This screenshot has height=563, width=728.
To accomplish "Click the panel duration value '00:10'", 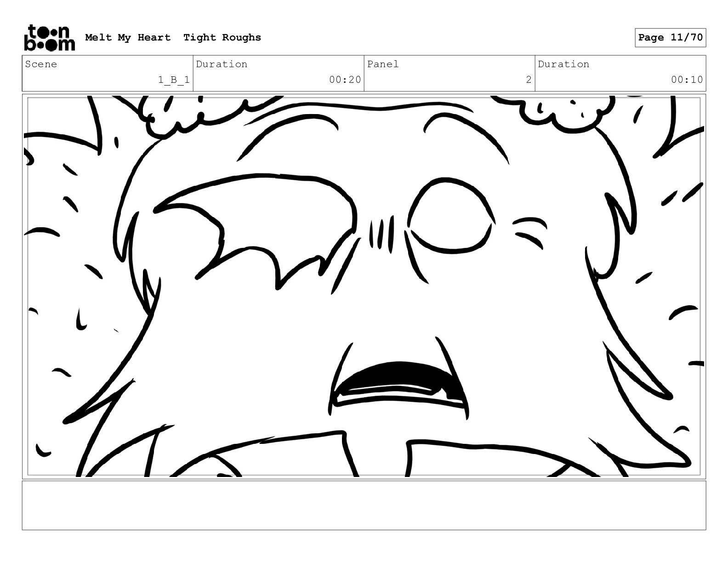I will tap(687, 80).
